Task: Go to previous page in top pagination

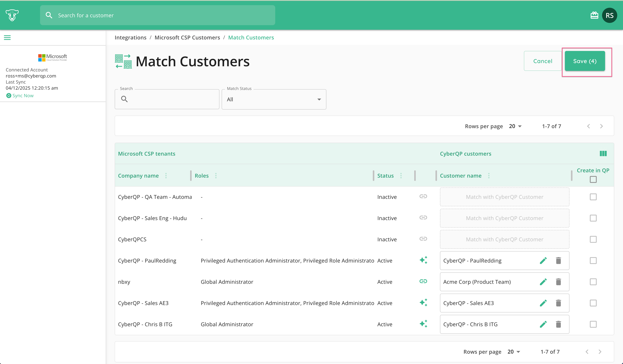Action: point(588,126)
